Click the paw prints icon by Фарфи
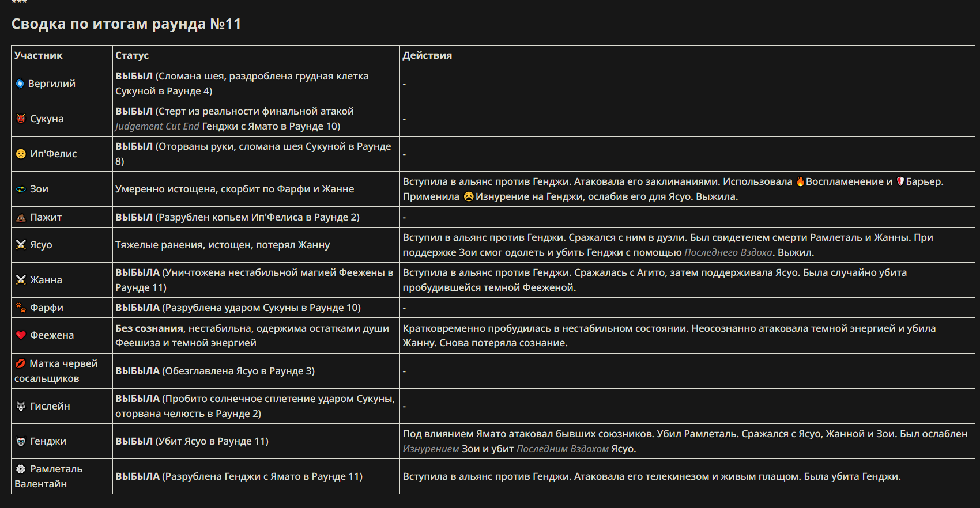This screenshot has height=508, width=980. tap(21, 308)
